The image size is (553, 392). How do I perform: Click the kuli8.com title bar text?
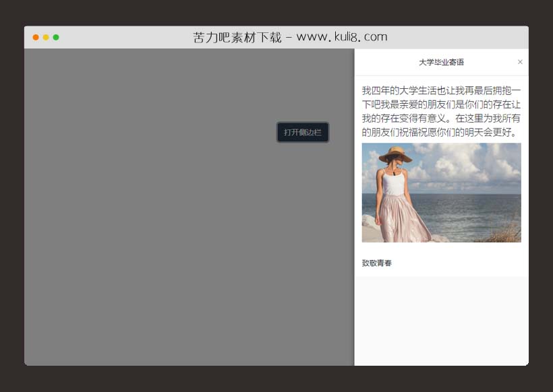click(290, 37)
